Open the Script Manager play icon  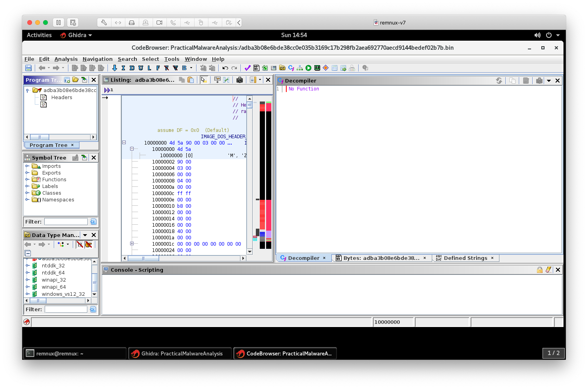click(308, 68)
